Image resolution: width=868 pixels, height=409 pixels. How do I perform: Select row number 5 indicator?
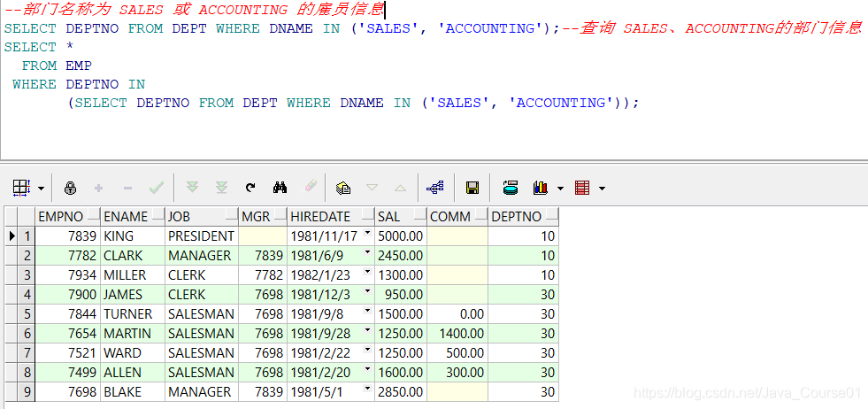tap(26, 314)
